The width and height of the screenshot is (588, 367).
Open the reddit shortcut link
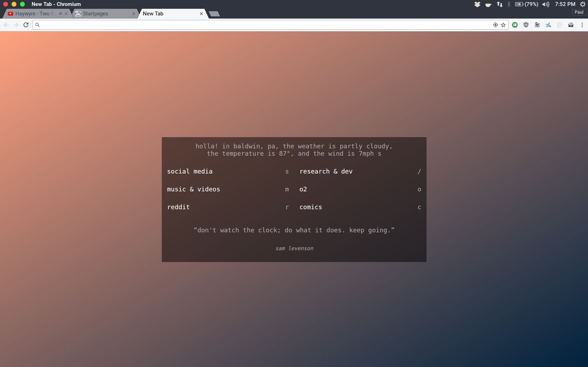tap(179, 207)
